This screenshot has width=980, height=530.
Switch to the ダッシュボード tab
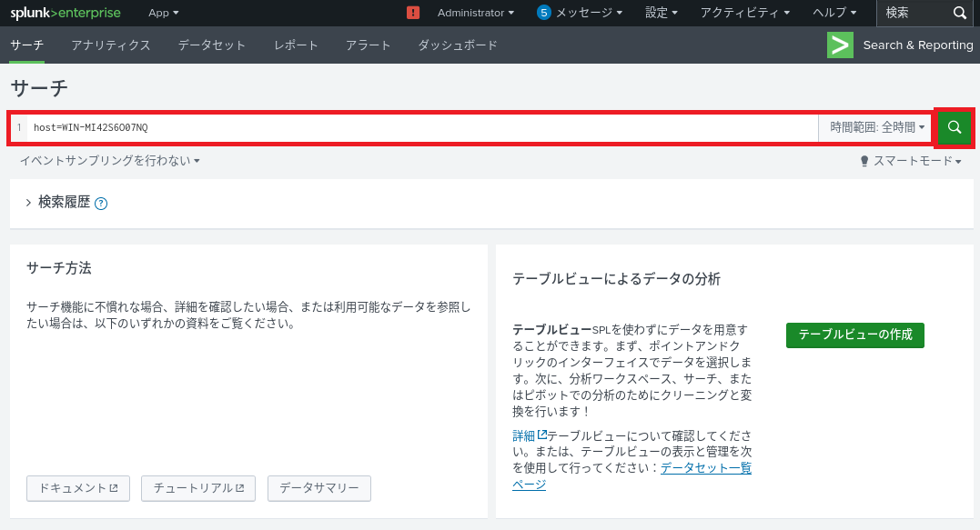click(458, 45)
